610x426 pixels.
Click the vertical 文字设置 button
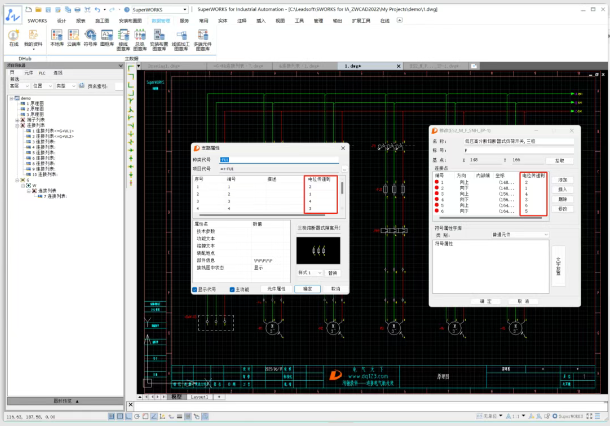tap(559, 266)
